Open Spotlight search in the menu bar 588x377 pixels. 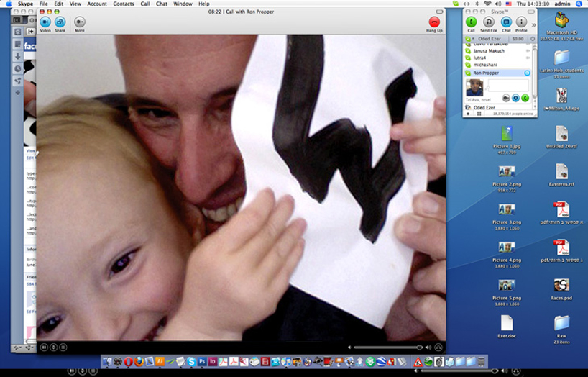[579, 4]
